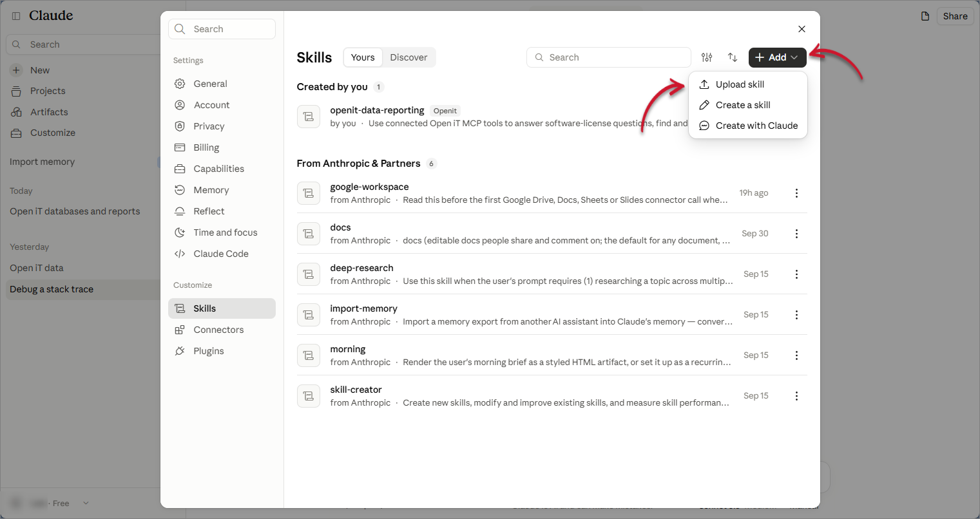Click the skill-creator skill icon
Screen dimensions: 980x519
tap(309, 396)
